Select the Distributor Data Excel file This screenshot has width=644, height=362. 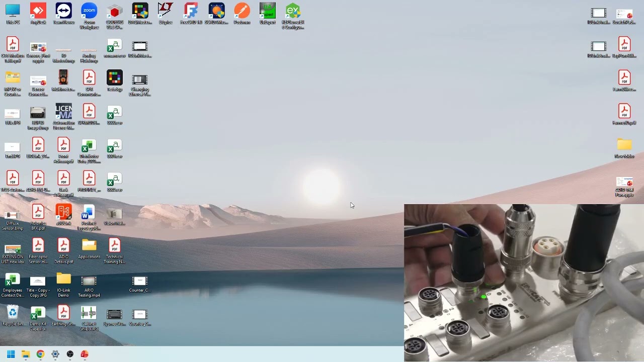[x=89, y=150]
